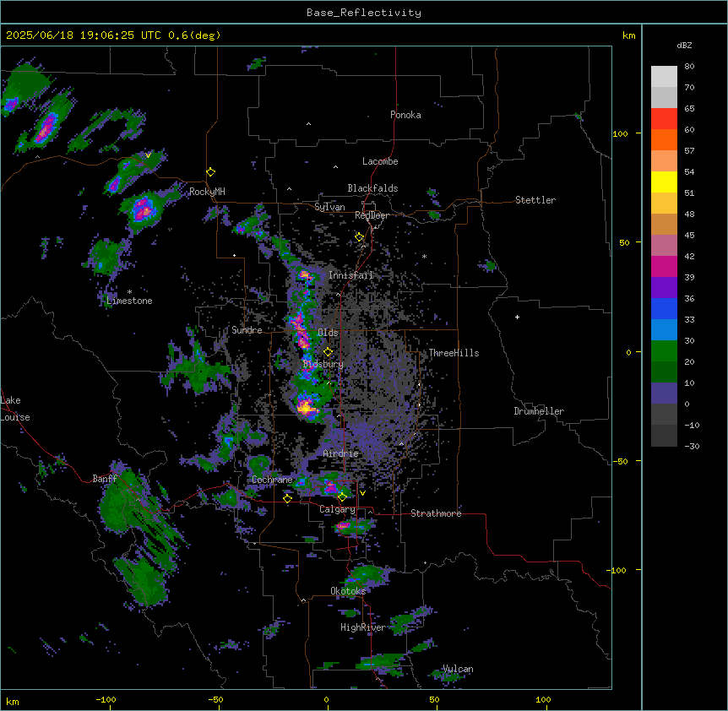Click the Didsbury city label
Screen dimensions: 728x711
coord(323,364)
